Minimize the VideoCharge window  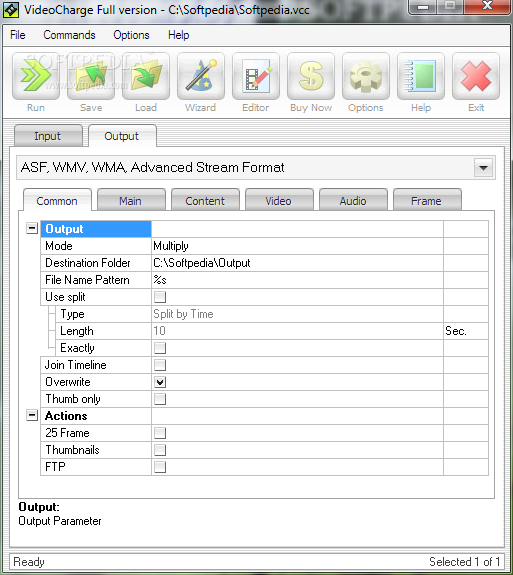click(423, 6)
